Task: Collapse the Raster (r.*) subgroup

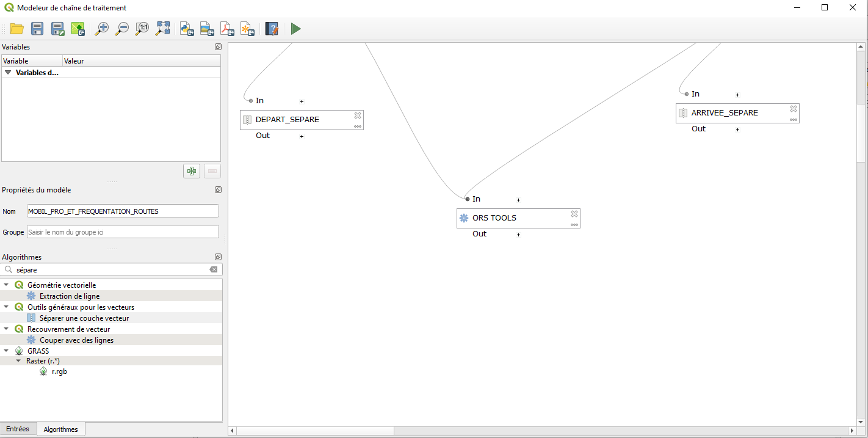Action: point(18,361)
